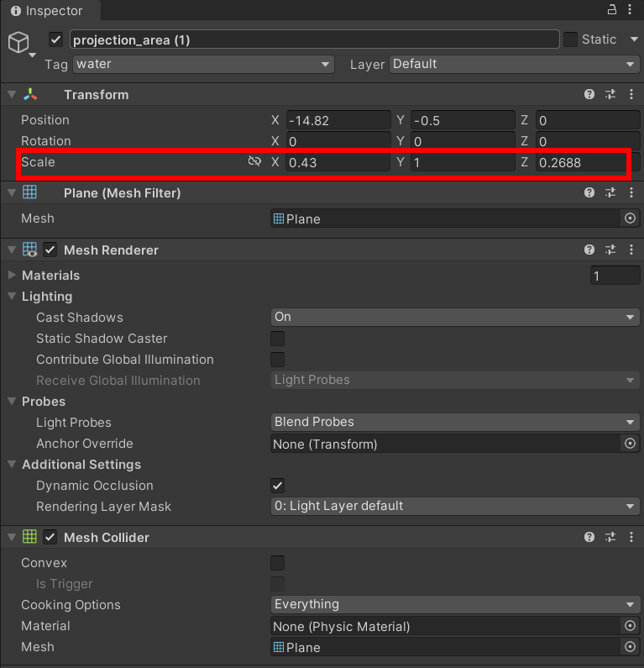This screenshot has height=668, width=644.
Task: Click the GameObject cube icon picker
Action: click(x=20, y=44)
